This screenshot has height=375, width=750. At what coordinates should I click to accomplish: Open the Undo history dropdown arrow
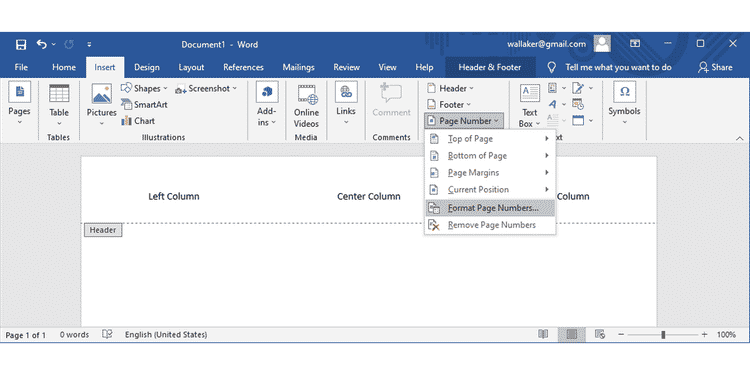54,44
